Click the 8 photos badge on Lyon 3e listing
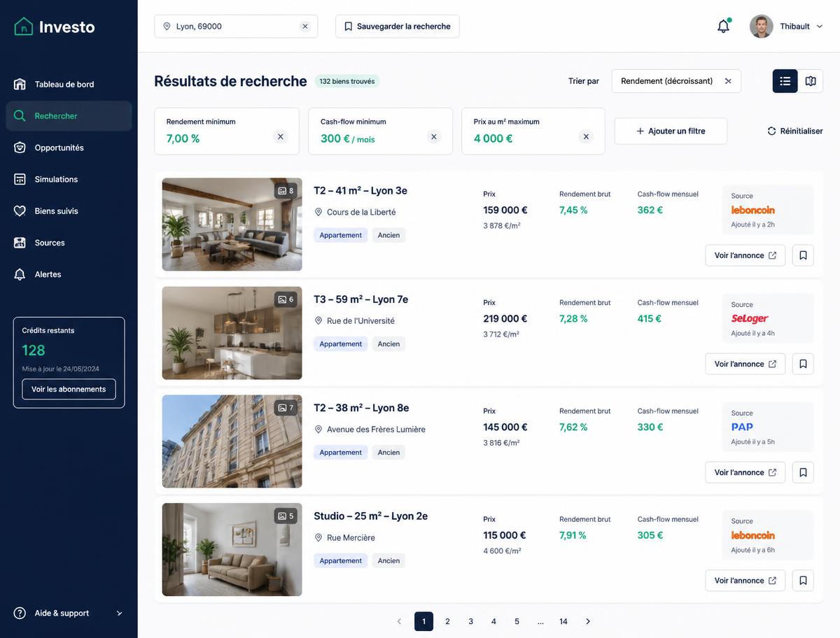This screenshot has height=638, width=840. coord(286,191)
